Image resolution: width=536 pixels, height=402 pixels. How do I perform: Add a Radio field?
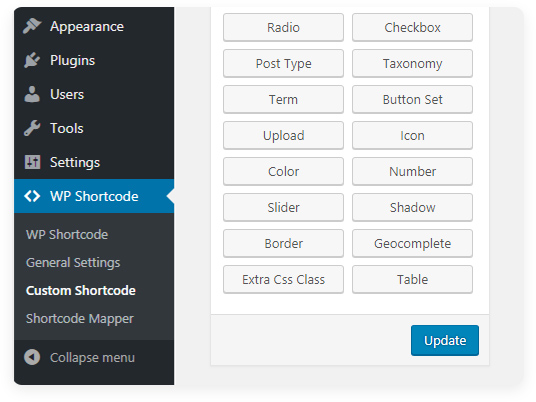[x=283, y=27]
